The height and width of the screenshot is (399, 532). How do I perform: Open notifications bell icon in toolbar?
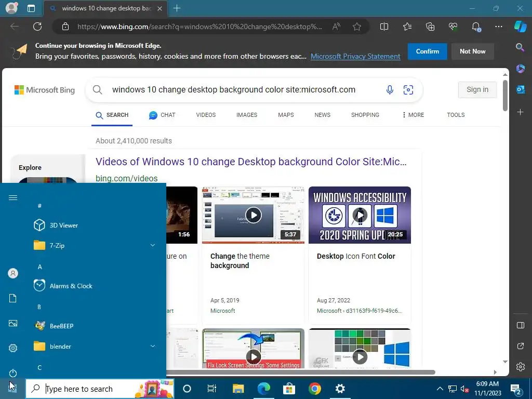[x=476, y=26]
